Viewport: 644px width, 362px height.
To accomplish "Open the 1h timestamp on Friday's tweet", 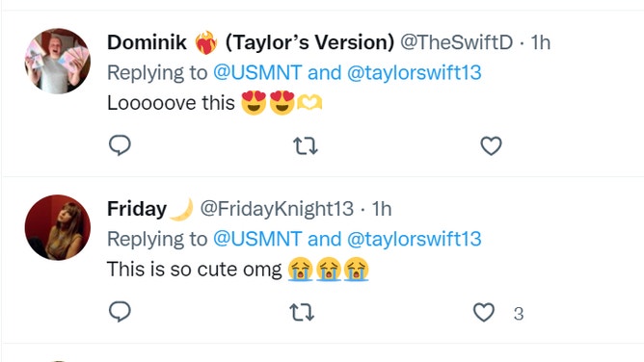I will tap(382, 209).
